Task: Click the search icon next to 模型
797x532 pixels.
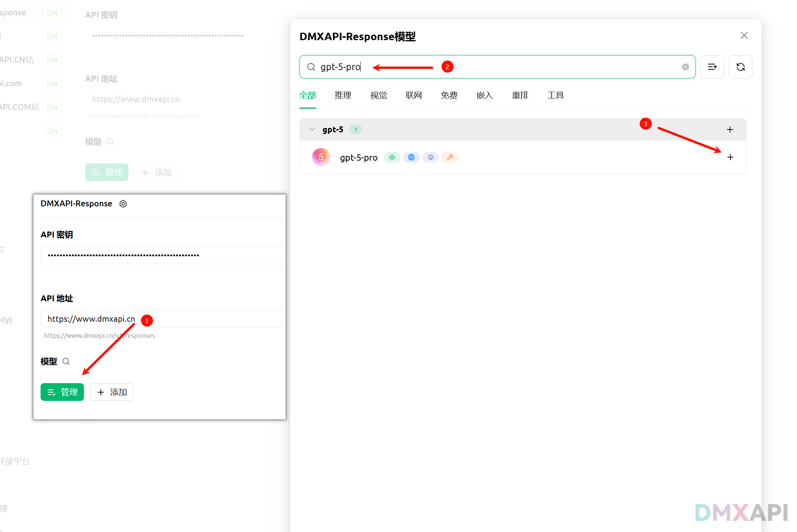Action: [x=66, y=361]
